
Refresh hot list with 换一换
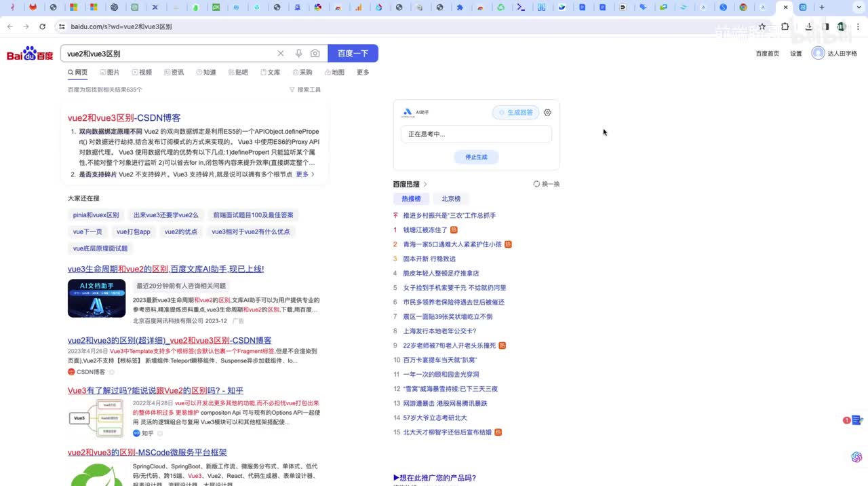[x=547, y=184]
